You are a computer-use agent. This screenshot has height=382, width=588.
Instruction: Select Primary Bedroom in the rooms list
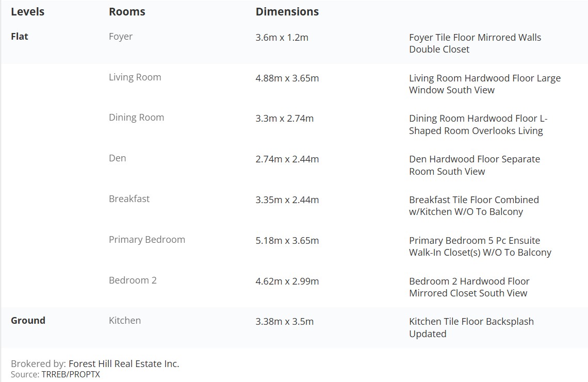coord(147,240)
